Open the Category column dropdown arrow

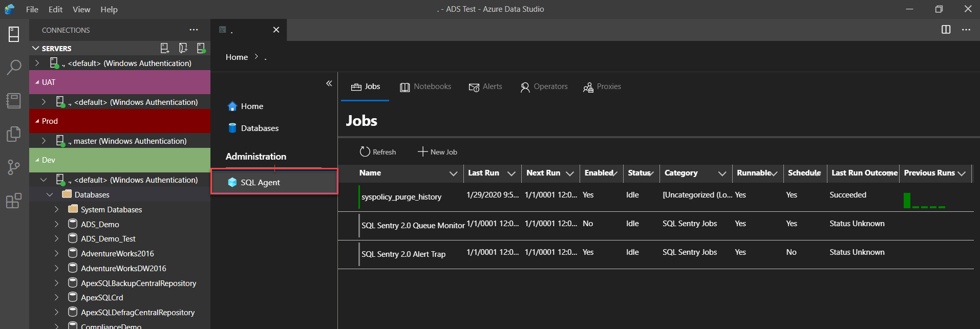[x=722, y=173]
